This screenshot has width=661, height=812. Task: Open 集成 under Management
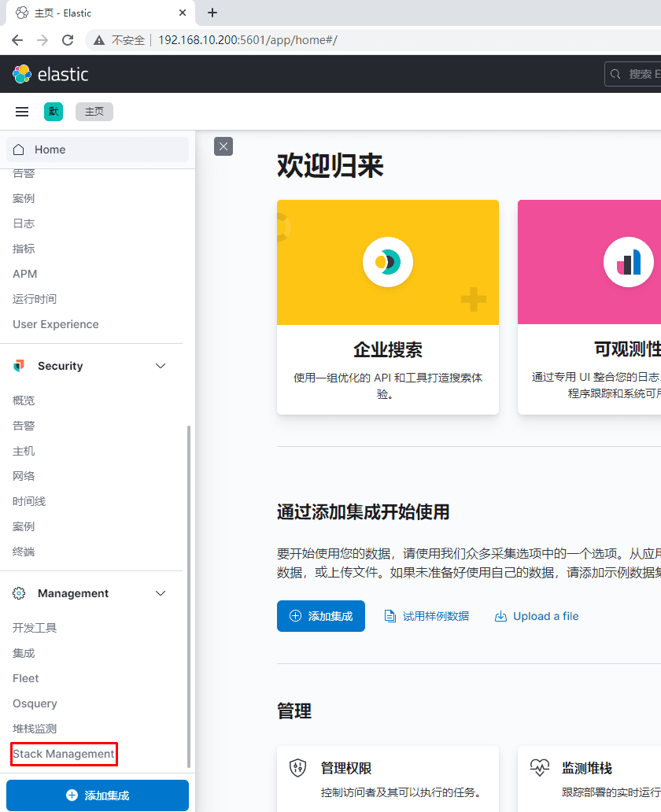(x=24, y=654)
